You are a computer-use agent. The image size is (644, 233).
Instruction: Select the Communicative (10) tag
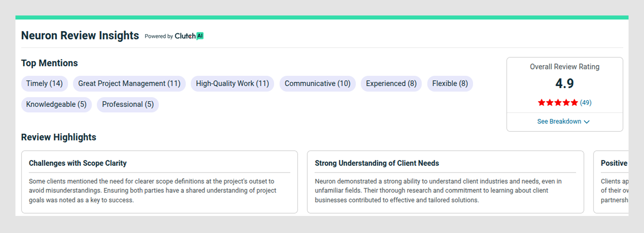(317, 84)
